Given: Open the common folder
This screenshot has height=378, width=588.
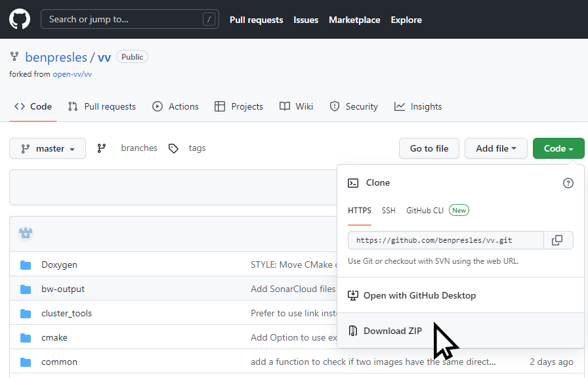Looking at the screenshot, I should coord(59,362).
